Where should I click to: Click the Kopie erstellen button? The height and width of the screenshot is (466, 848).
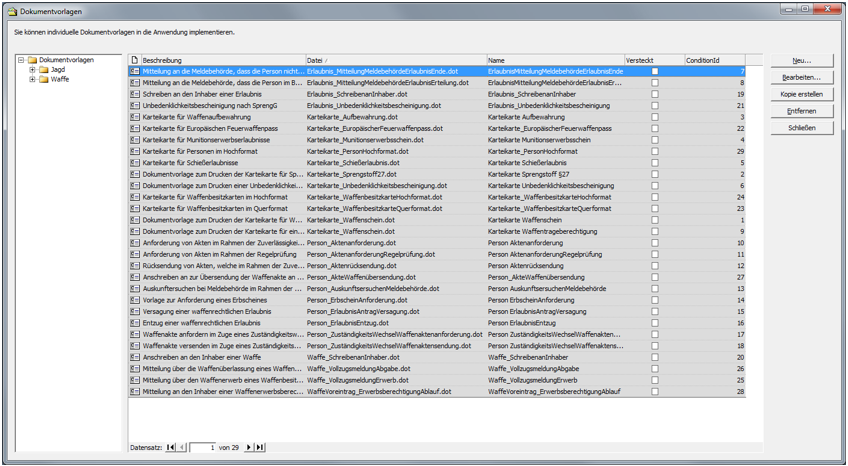point(801,94)
